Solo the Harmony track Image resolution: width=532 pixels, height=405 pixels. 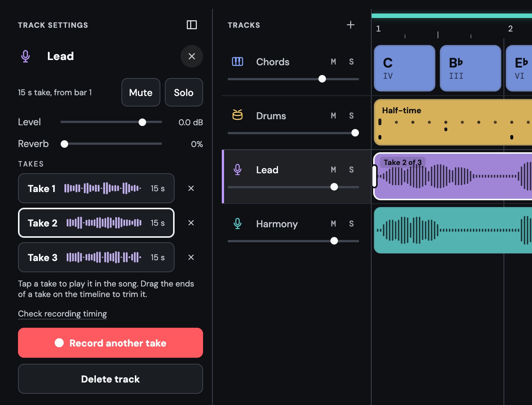coord(351,223)
